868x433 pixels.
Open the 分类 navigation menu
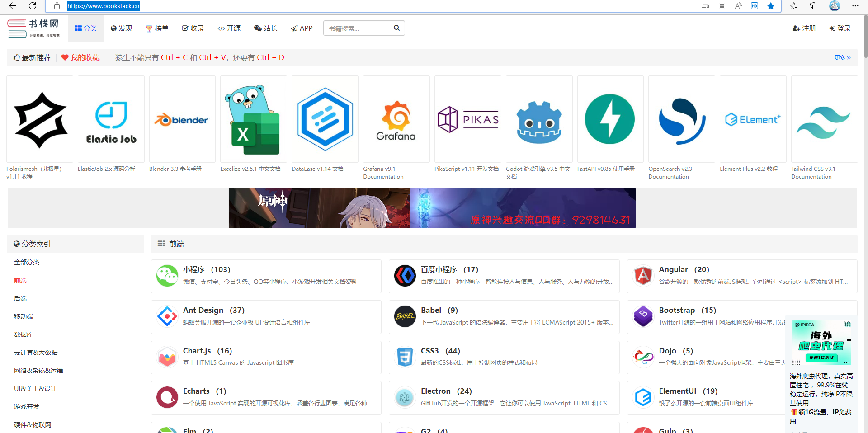click(x=86, y=28)
